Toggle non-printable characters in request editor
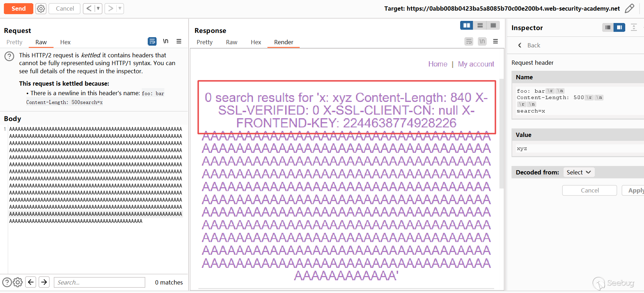This screenshot has width=644, height=293. pos(165,41)
